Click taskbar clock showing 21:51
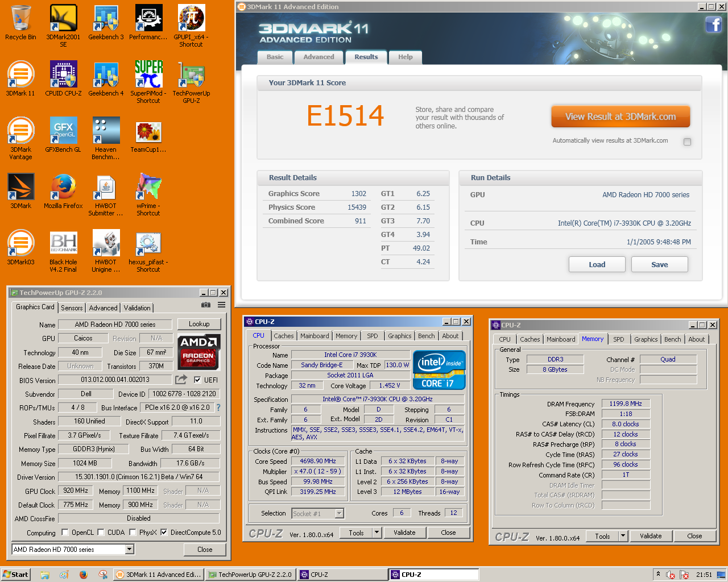 click(704, 575)
